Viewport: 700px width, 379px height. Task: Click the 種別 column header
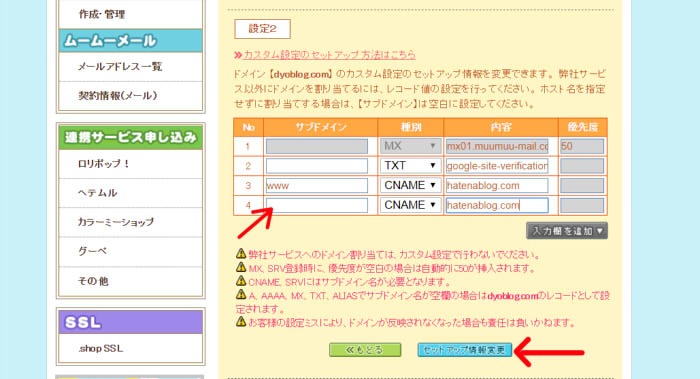pyautogui.click(x=411, y=127)
